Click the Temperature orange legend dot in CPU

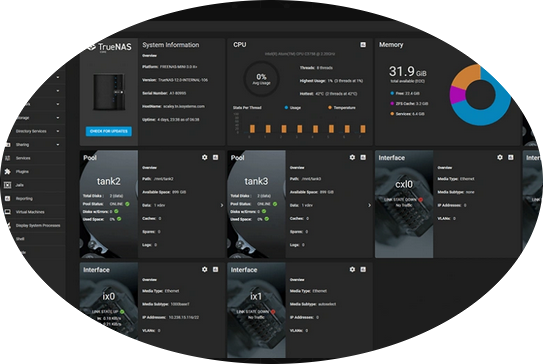(x=330, y=108)
